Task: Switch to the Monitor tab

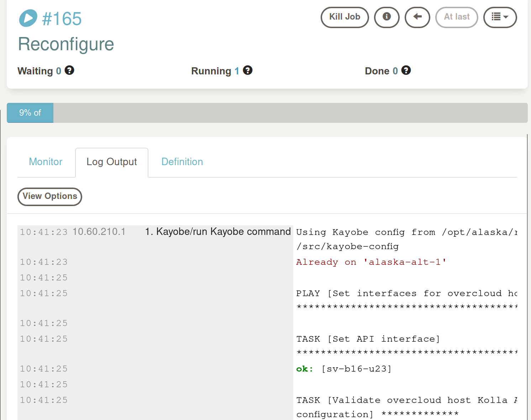Action: click(46, 162)
